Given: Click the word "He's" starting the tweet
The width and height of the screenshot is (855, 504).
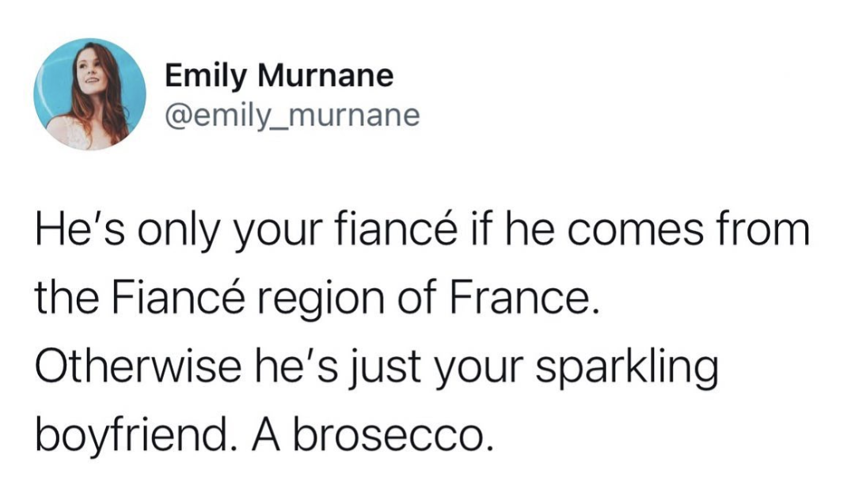Looking at the screenshot, I should point(81,229).
